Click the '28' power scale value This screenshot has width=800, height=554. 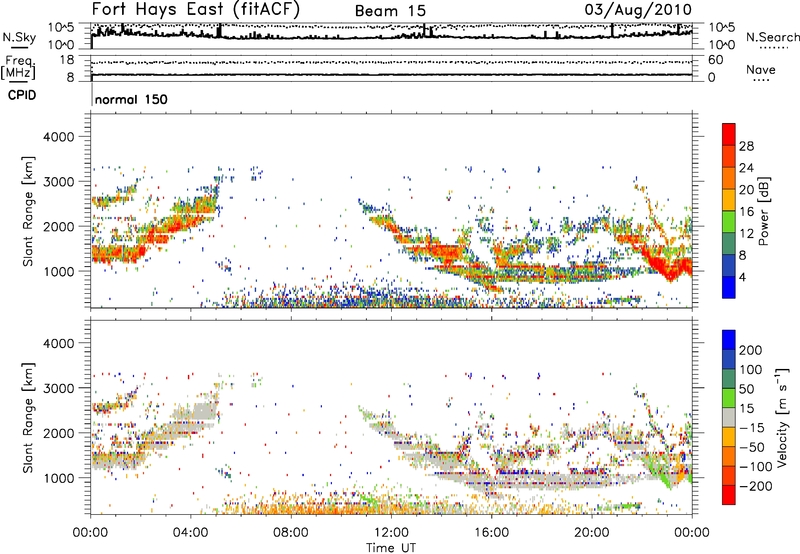746,146
